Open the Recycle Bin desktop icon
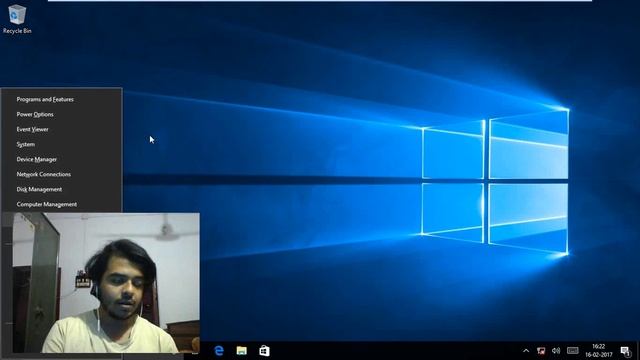640x360 pixels. pos(17,19)
